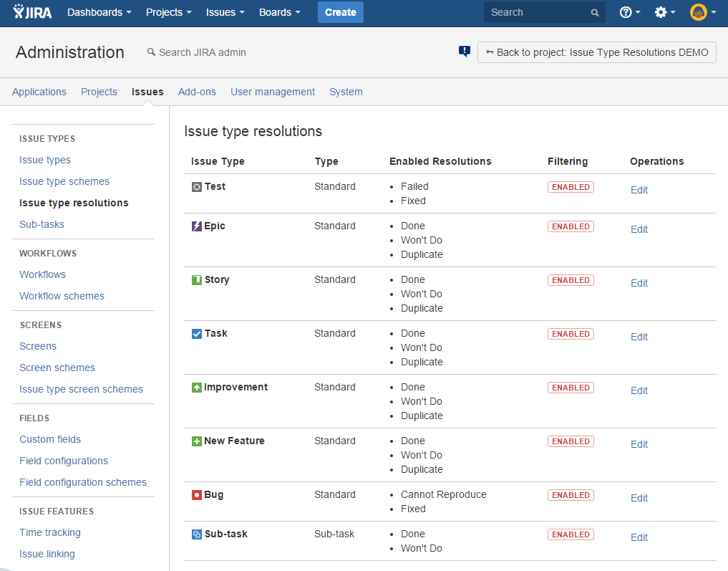Open the user avatar profile menu
This screenshot has width=728, height=571.
pos(702,12)
